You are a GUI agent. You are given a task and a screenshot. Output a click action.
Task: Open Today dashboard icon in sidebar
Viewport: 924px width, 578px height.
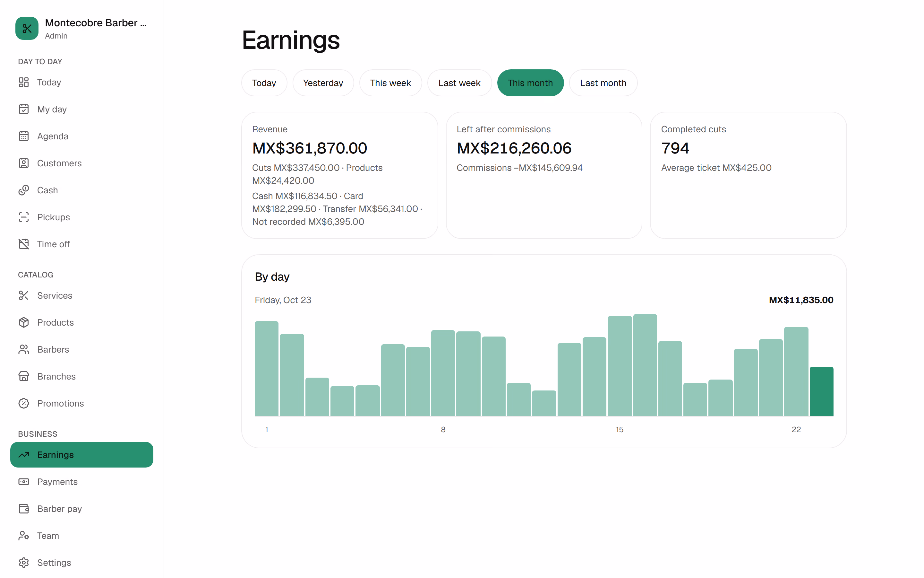click(x=24, y=82)
